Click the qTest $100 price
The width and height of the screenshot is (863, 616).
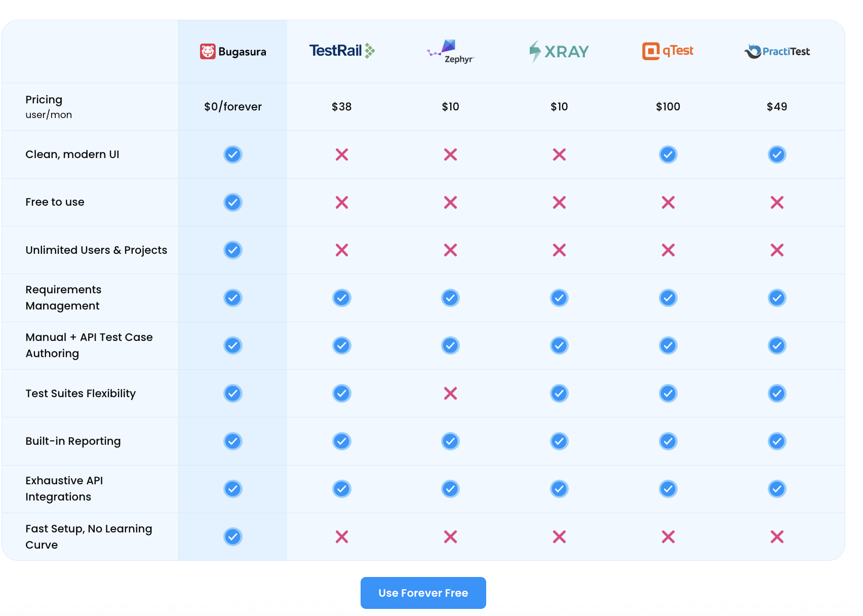click(x=668, y=107)
